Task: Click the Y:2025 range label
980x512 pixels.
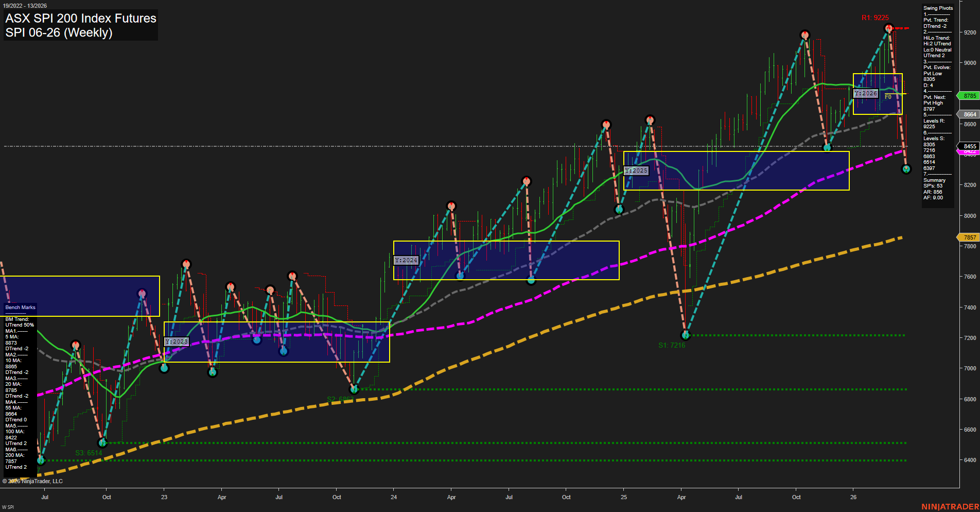Action: click(636, 170)
